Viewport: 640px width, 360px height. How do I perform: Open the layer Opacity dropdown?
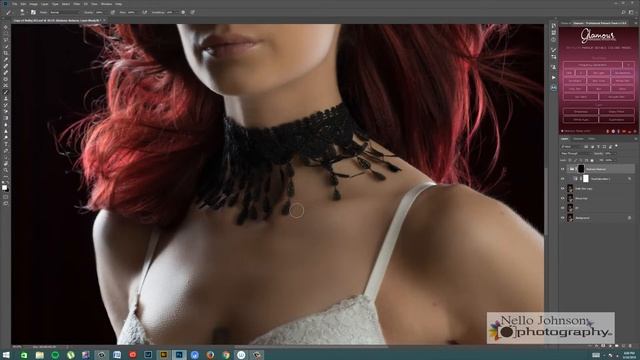(610, 153)
